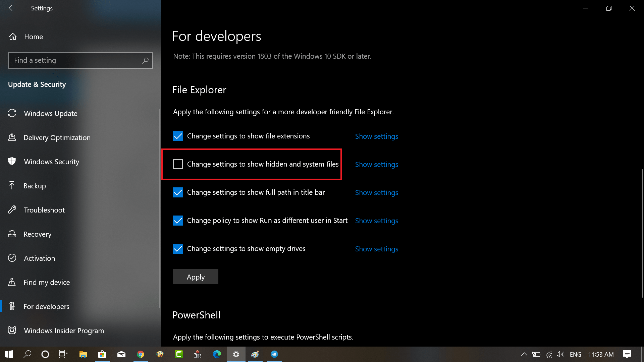
Task: Open Microsoft Store from taskbar
Action: click(x=102, y=354)
